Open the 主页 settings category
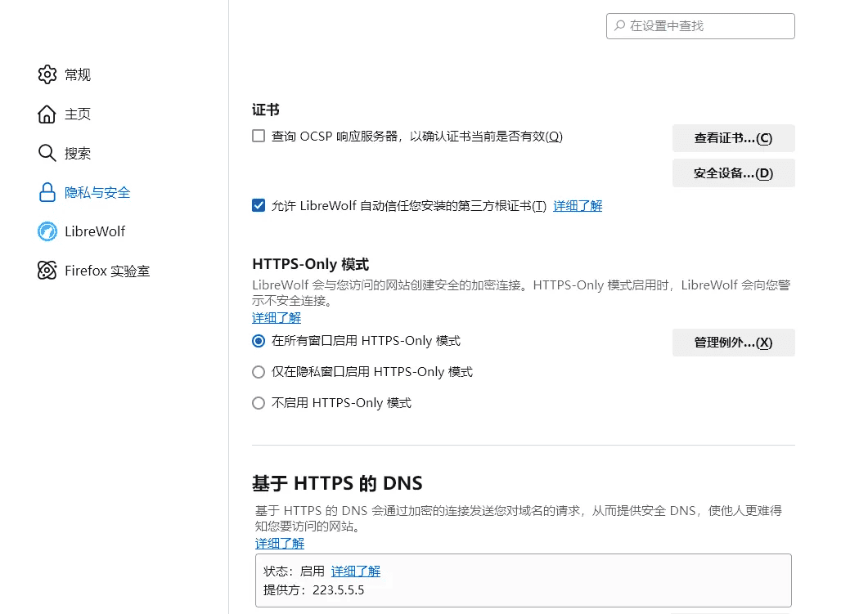 click(x=78, y=114)
